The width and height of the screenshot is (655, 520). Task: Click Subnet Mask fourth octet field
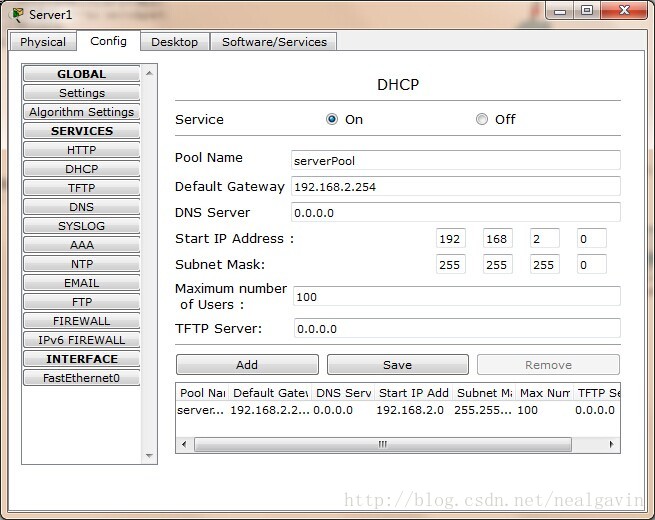[592, 264]
